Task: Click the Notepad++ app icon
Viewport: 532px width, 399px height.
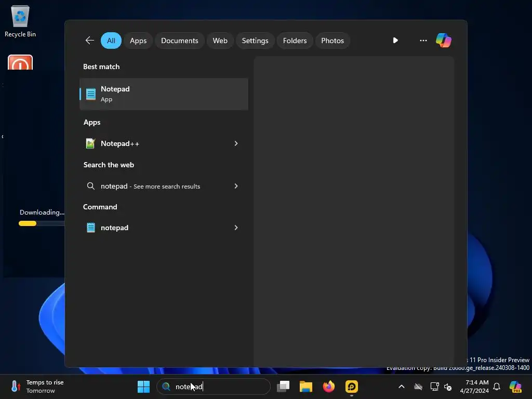Action: click(90, 143)
